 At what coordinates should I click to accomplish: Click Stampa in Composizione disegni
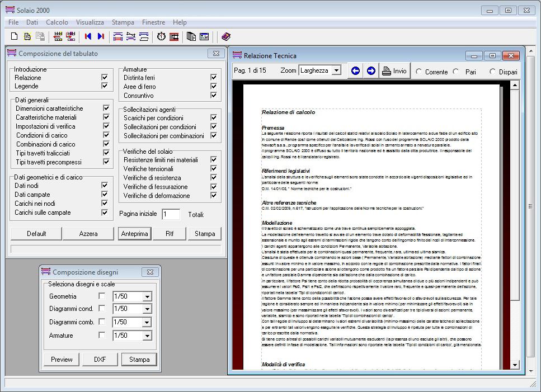139,359
